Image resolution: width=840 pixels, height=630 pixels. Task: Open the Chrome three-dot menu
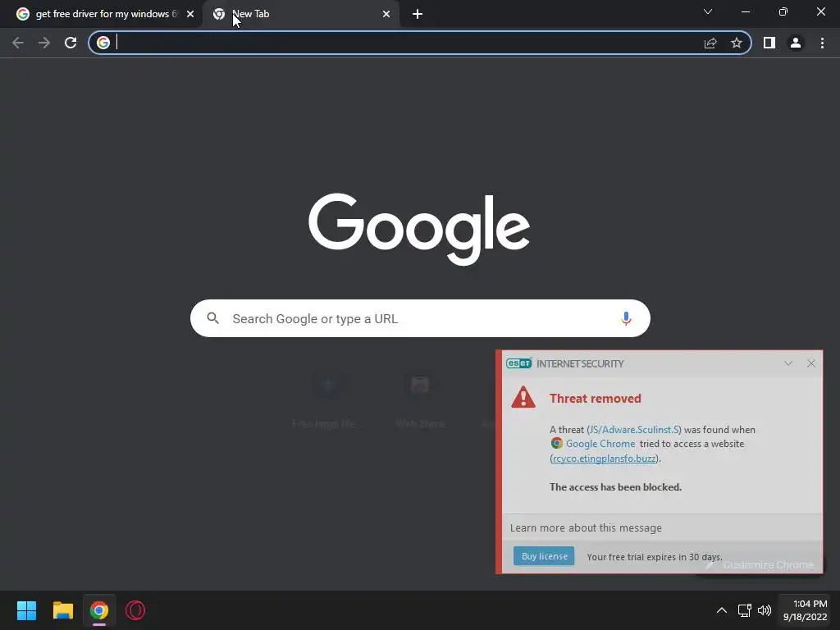point(822,43)
